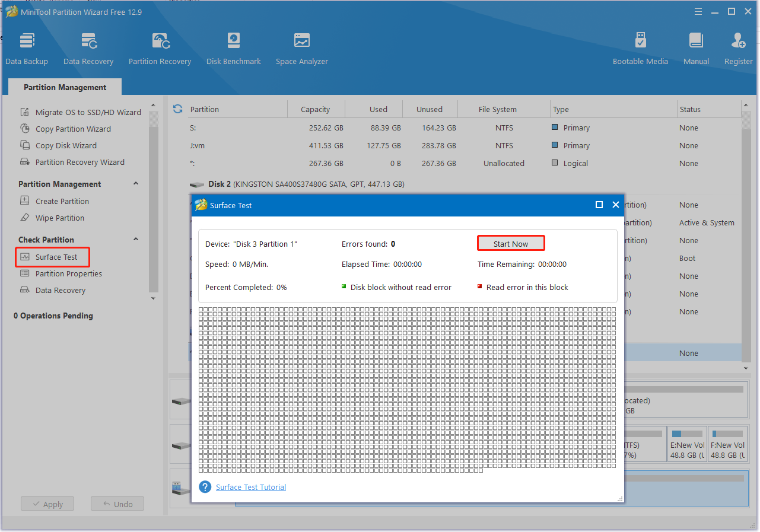Sort by Capacity column header

(315, 109)
